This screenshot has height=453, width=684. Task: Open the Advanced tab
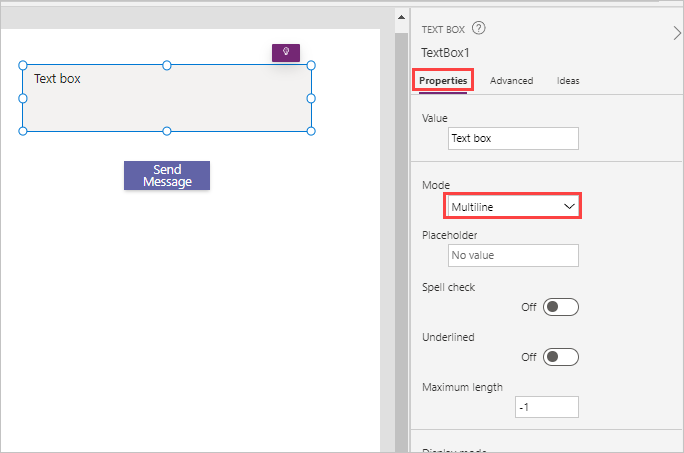pyautogui.click(x=511, y=81)
